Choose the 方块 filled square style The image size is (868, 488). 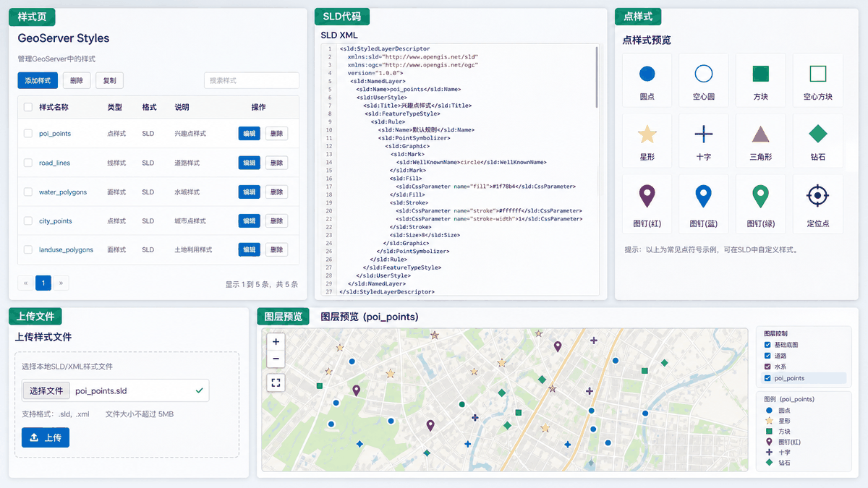760,80
